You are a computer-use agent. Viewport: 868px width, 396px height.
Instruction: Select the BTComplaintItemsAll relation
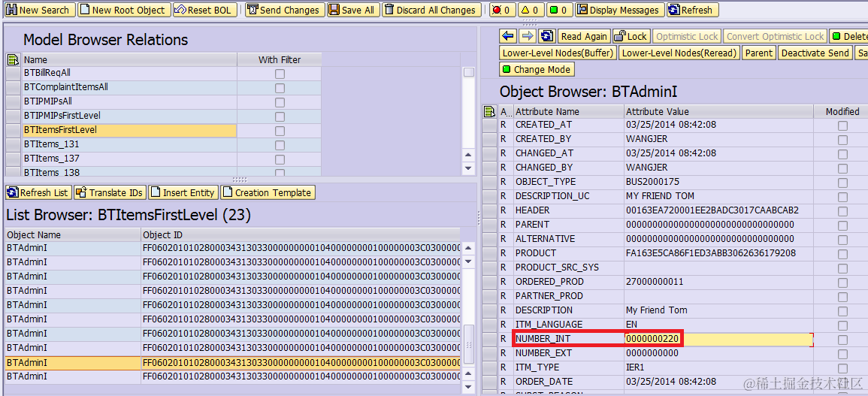[129, 87]
